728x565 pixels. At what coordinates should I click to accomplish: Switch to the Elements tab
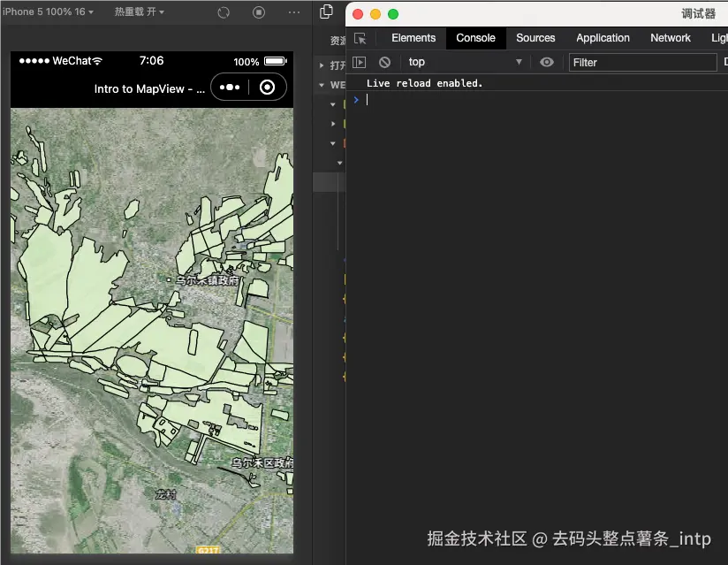413,38
